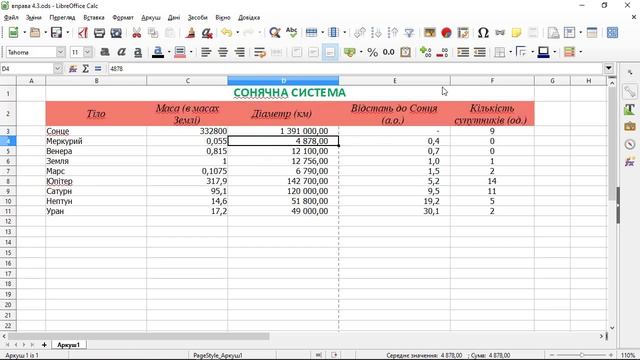
Task: Open Save options dropdown arrow
Action: pos(67,33)
